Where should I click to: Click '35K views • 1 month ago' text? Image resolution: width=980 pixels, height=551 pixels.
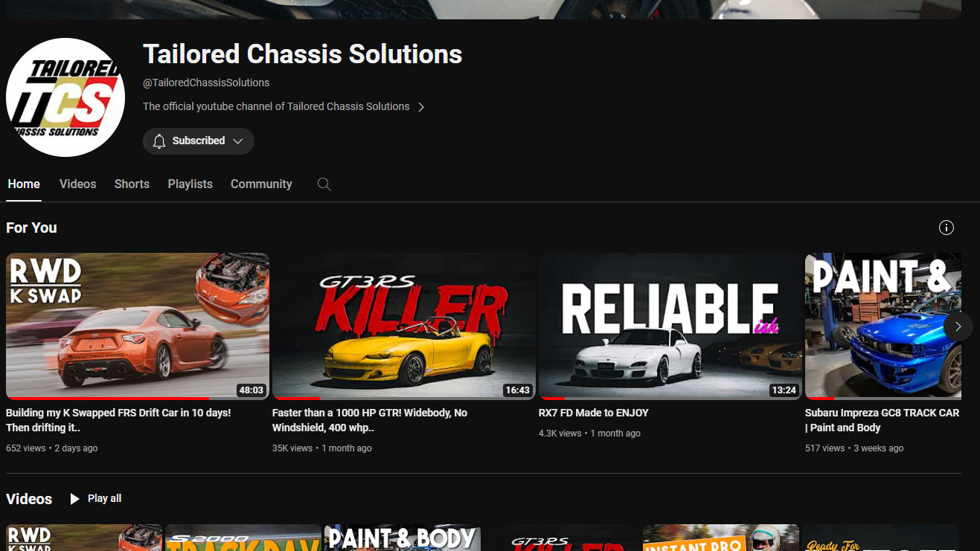pyautogui.click(x=322, y=448)
